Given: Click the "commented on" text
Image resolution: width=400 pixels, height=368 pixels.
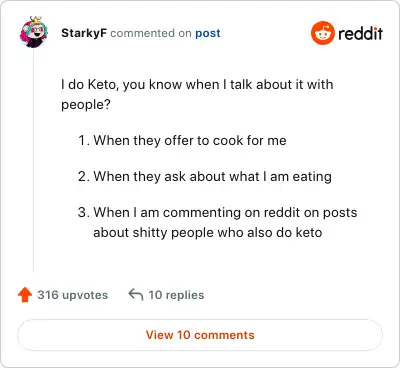Looking at the screenshot, I should 151,33.
